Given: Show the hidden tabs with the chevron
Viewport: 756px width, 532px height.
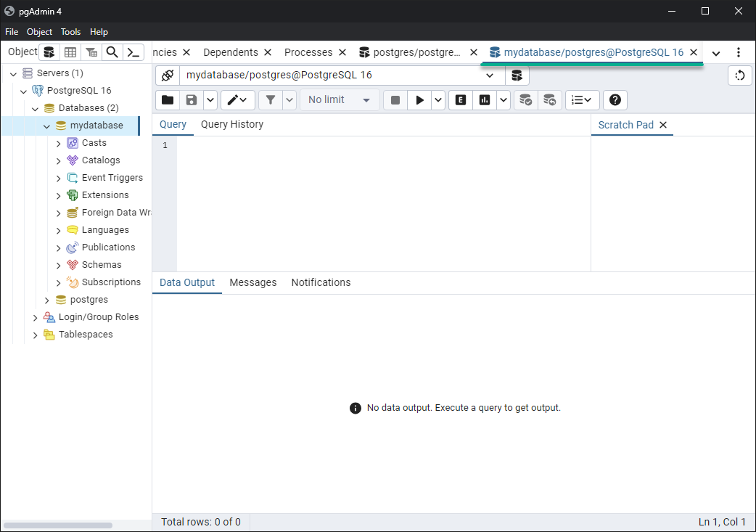Looking at the screenshot, I should click(716, 53).
